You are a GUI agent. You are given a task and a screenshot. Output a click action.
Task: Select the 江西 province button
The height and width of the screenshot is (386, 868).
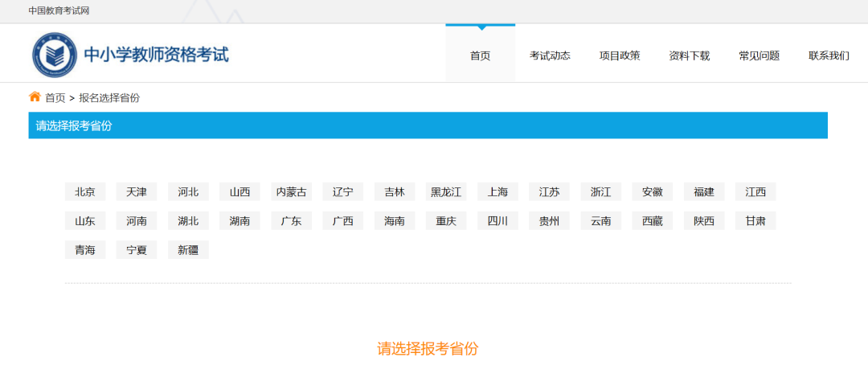(x=755, y=192)
